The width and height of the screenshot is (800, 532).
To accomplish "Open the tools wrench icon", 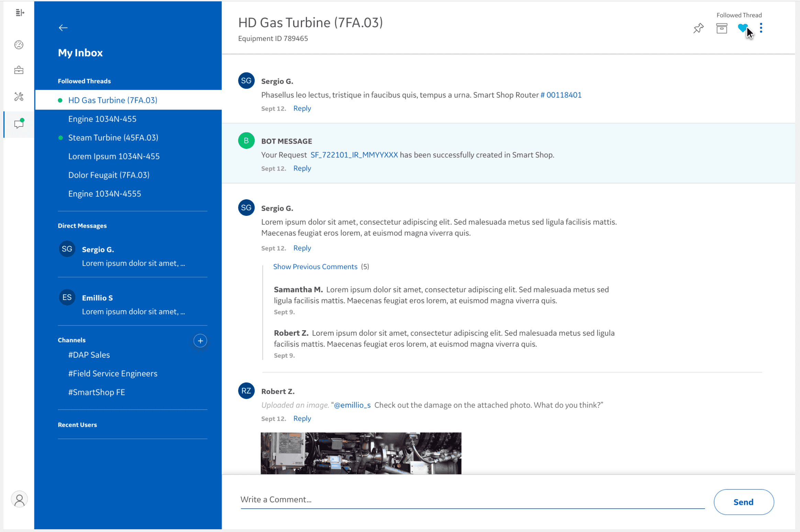I will (x=19, y=97).
